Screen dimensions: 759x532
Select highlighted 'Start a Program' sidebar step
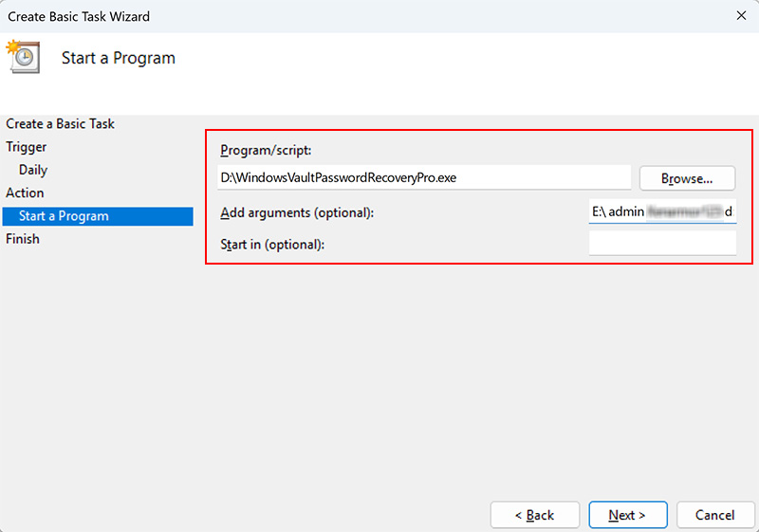click(x=64, y=216)
